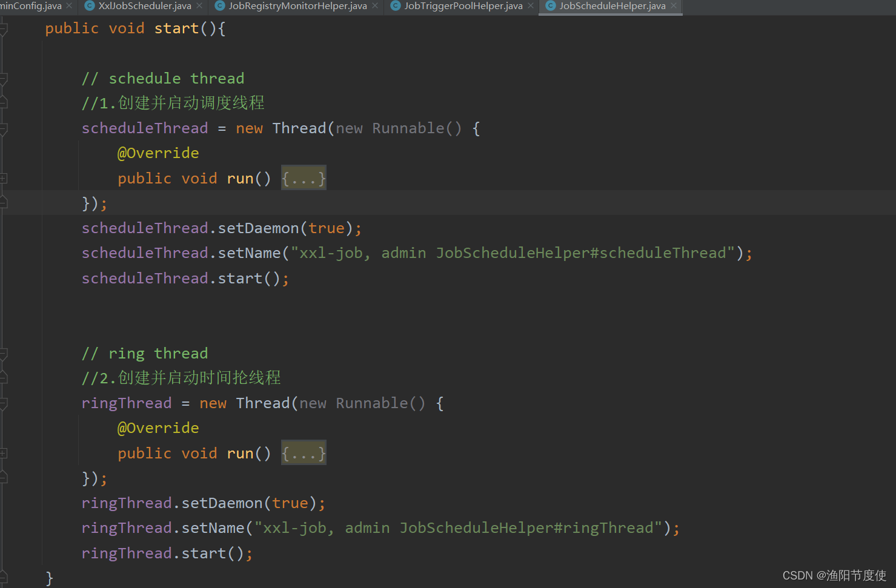Screen dimensions: 896x588
Task: Open the JobRegistryMonitorHelper.java tab
Action: point(297,6)
